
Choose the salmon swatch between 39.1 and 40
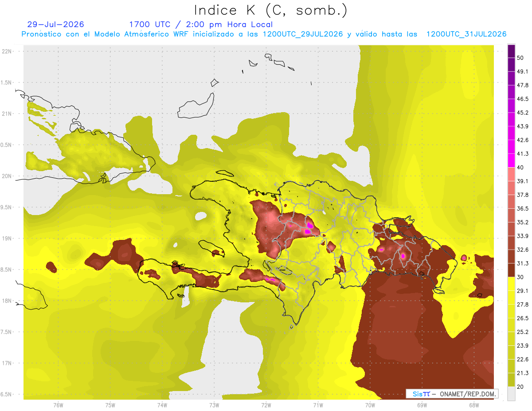coord(511,174)
